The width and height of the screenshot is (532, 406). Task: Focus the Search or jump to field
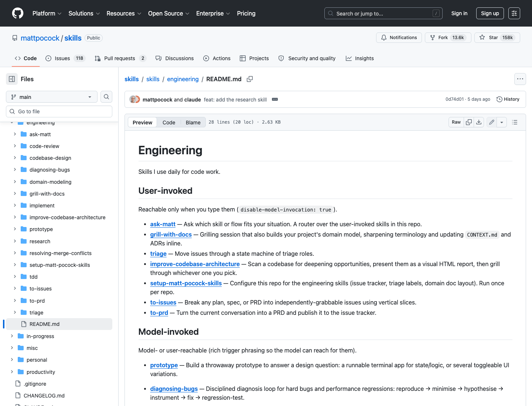pyautogui.click(x=383, y=13)
